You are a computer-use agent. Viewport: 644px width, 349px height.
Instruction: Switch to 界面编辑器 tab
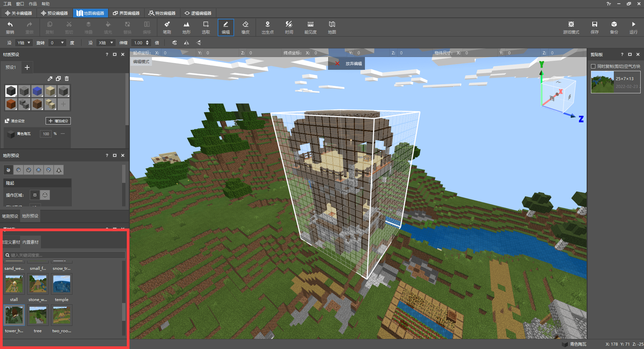coord(126,13)
